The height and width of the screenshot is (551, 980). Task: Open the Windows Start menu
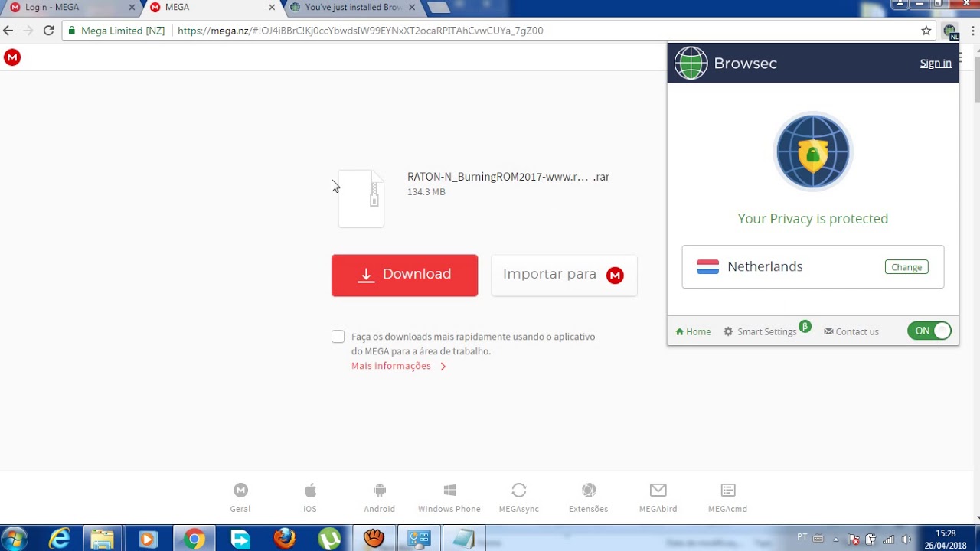click(x=15, y=539)
